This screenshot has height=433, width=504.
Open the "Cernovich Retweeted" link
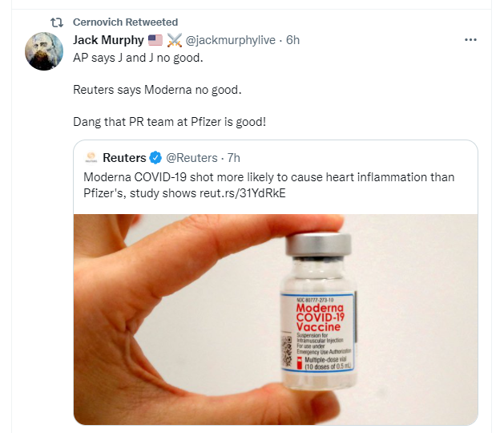click(x=125, y=22)
